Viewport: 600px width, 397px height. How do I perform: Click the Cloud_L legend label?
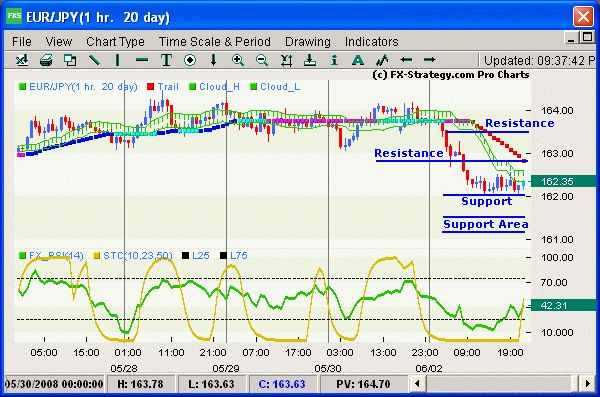click(x=280, y=87)
